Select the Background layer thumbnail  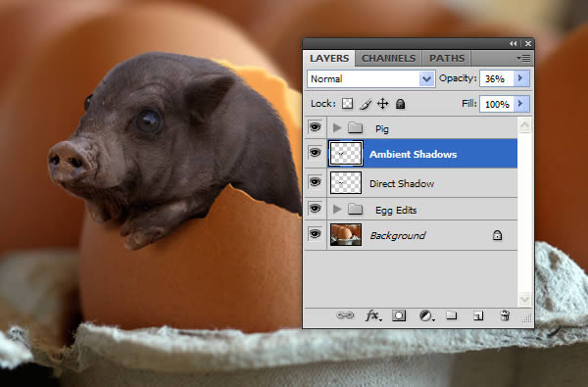pyautogui.click(x=346, y=235)
